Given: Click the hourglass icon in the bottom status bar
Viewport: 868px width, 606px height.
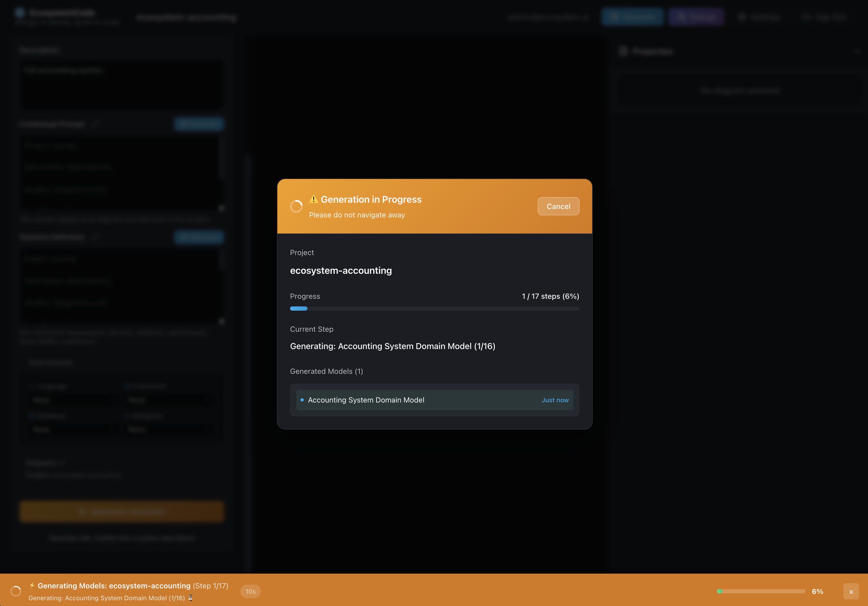Looking at the screenshot, I should [x=191, y=598].
